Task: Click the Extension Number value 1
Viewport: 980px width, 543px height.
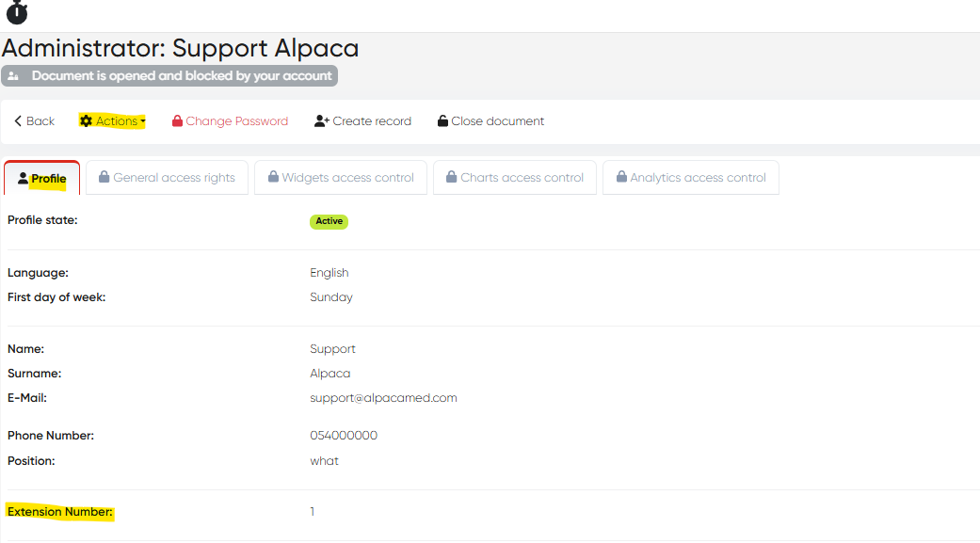Action: click(x=313, y=512)
